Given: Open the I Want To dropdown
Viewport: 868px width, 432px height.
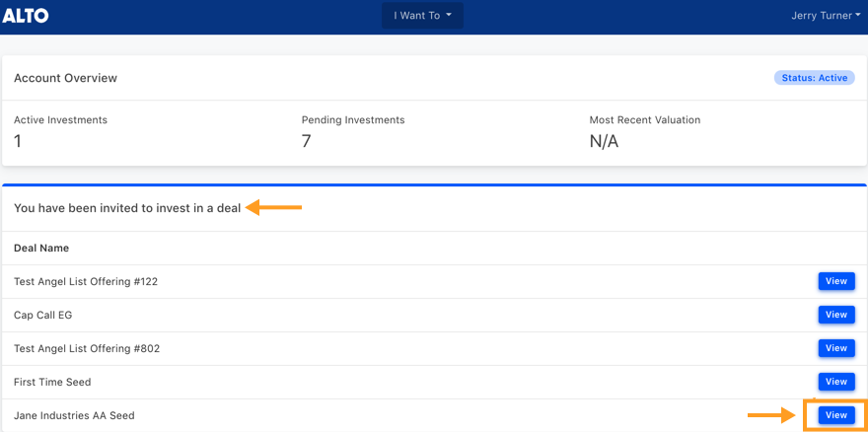Looking at the screenshot, I should 422,16.
